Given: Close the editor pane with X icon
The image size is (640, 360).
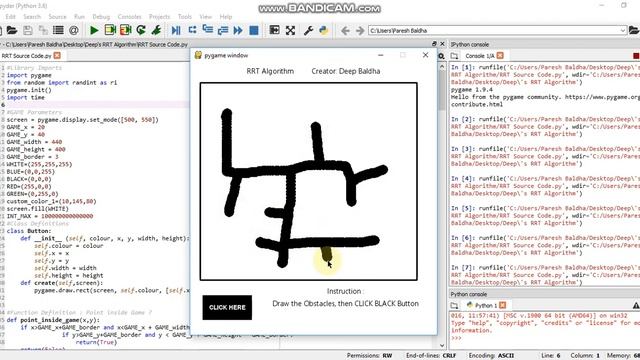Looking at the screenshot, I should coord(442,44).
